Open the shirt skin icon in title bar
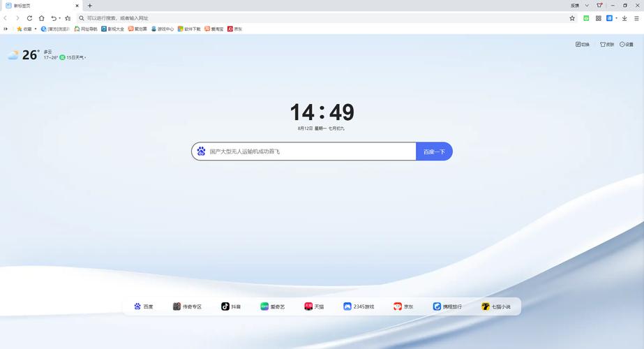Viewport: 644px width, 349px height. [x=599, y=6]
